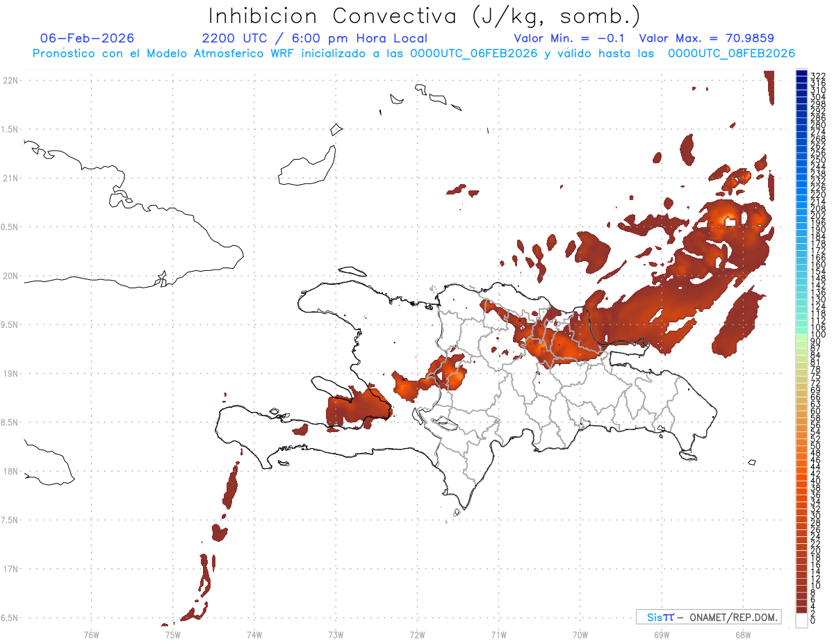Click the time '2200 UTC / 6:00 pm Hora Local'
Viewport: 834px width, 644px height.
click(x=315, y=39)
